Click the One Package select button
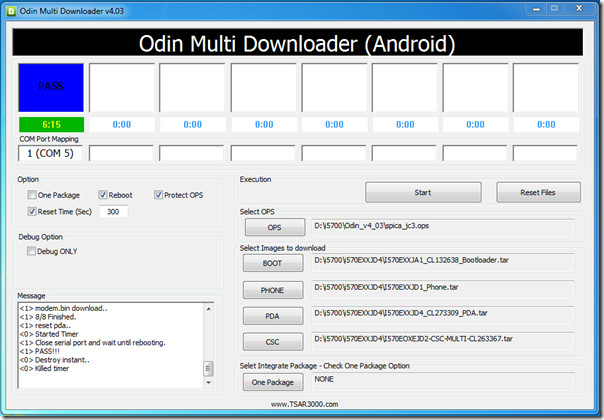604x420 pixels. coord(273,382)
